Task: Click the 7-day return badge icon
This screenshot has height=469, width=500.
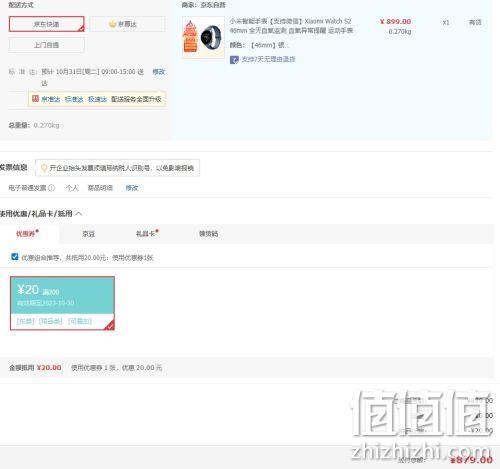Action: point(234,60)
